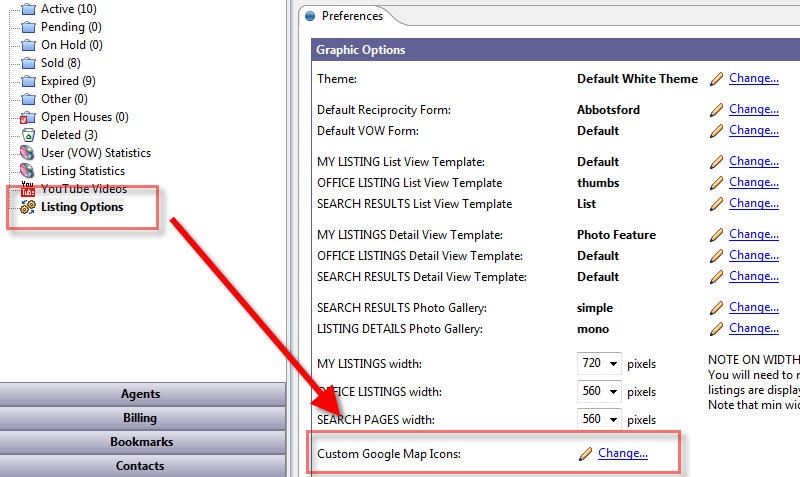
Task: Expand the Agents section
Action: click(x=140, y=394)
